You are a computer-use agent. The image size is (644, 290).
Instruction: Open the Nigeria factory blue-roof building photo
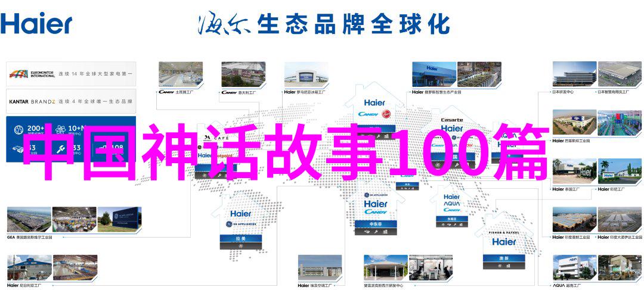click(29, 267)
